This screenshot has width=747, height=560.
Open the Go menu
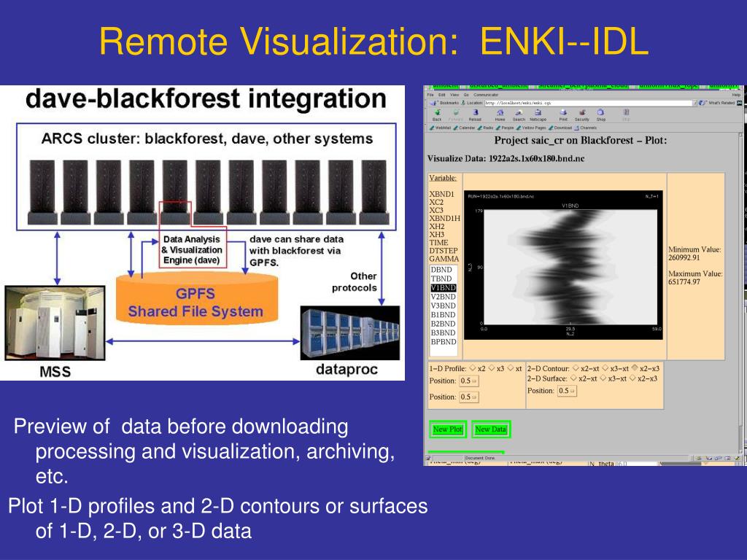466,95
